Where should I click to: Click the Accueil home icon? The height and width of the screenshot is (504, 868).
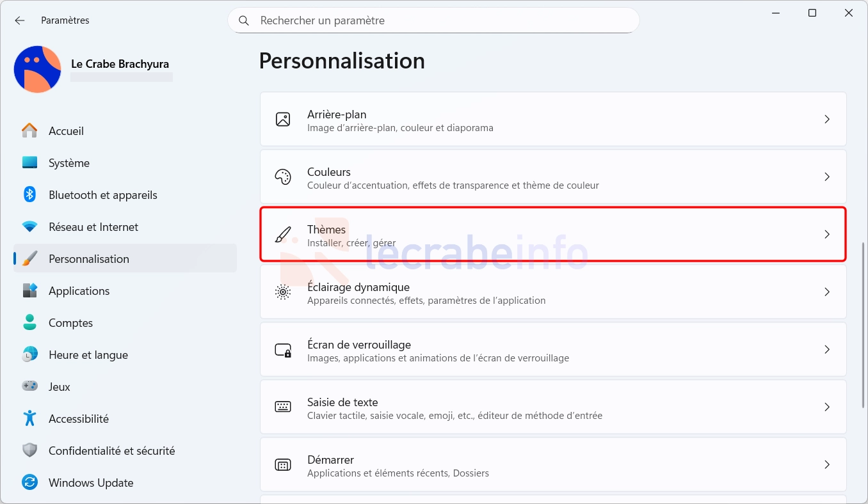pos(29,130)
